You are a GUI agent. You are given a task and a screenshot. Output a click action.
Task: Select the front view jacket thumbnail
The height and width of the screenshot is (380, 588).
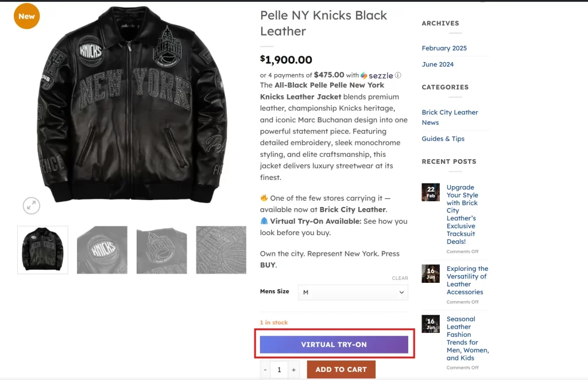[42, 250]
